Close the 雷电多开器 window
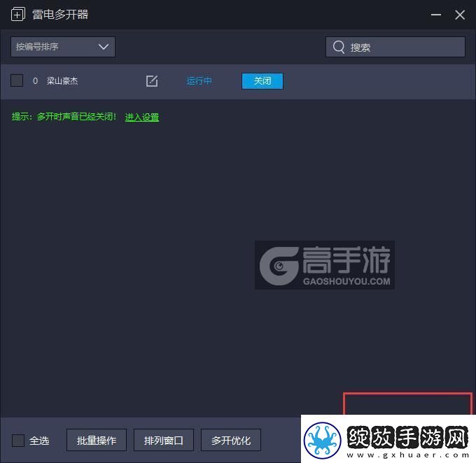This screenshot has height=463, width=476. [x=460, y=15]
